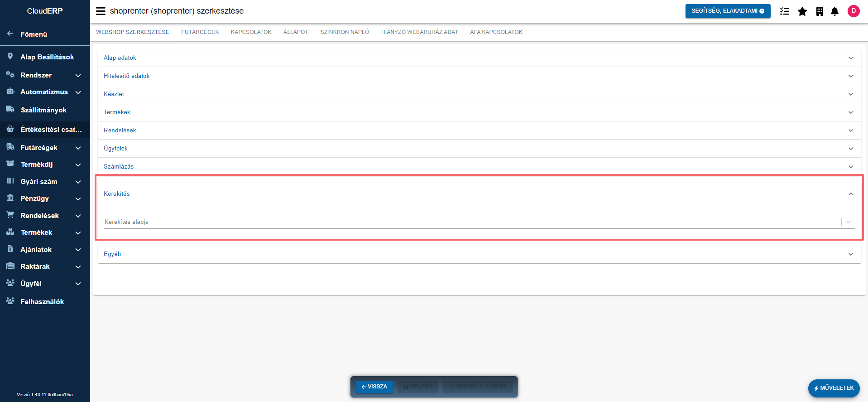Viewport: 868px width, 402px height.
Task: Open the hamburger menu icon
Action: tap(101, 11)
